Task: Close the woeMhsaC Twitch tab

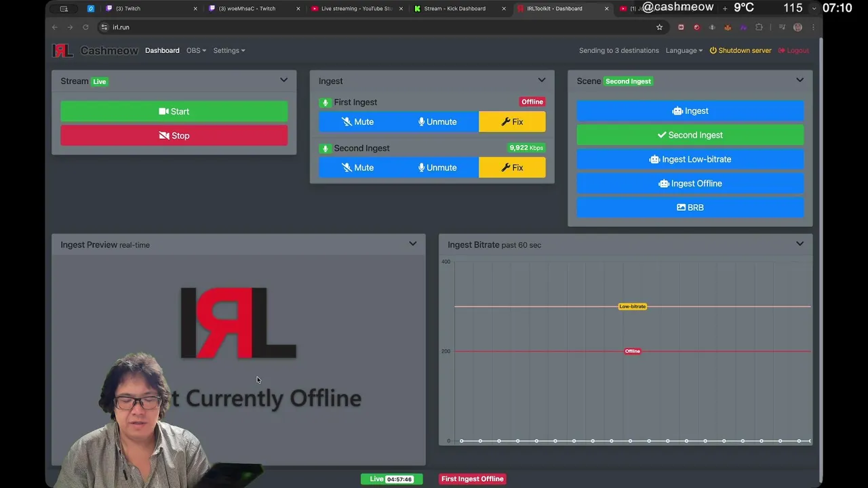Action: (298, 9)
